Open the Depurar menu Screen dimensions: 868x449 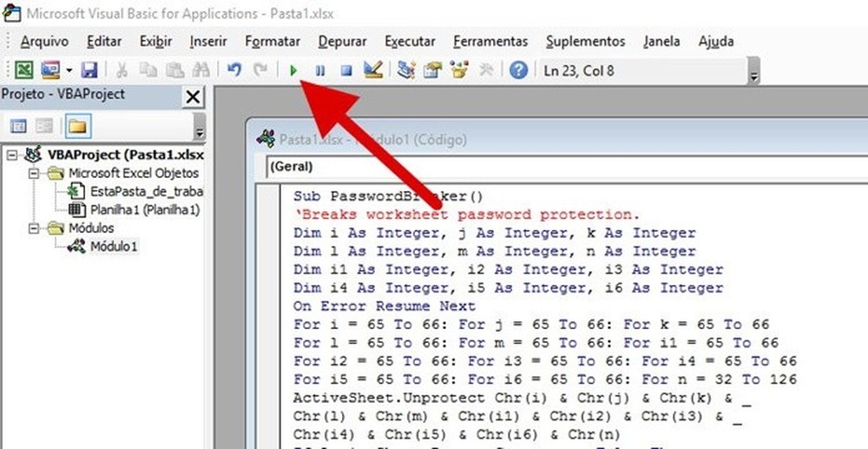coord(342,42)
